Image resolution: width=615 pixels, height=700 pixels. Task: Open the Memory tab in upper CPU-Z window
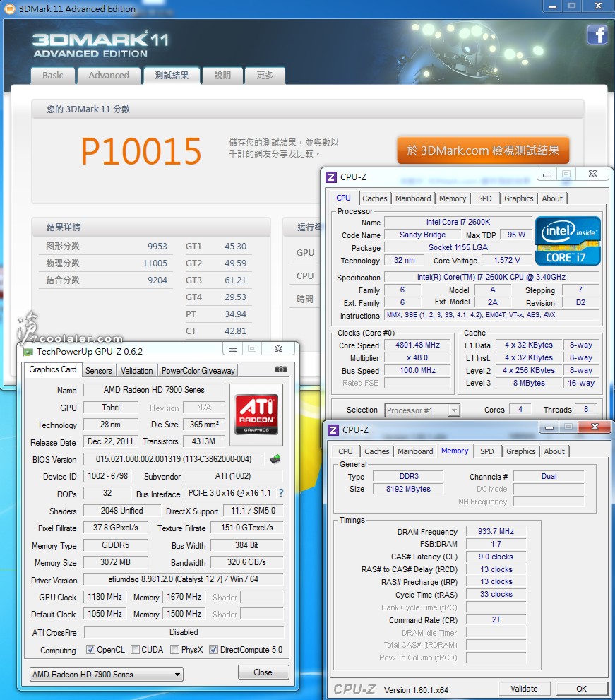click(x=452, y=198)
